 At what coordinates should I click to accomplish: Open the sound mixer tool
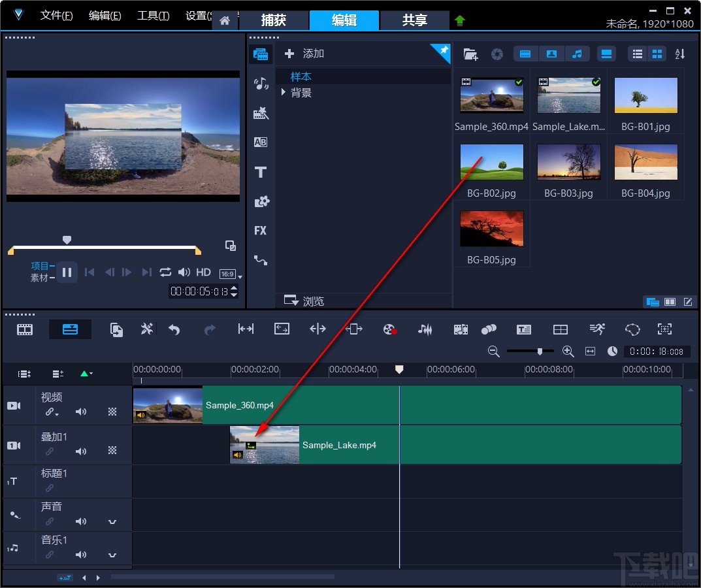(425, 329)
